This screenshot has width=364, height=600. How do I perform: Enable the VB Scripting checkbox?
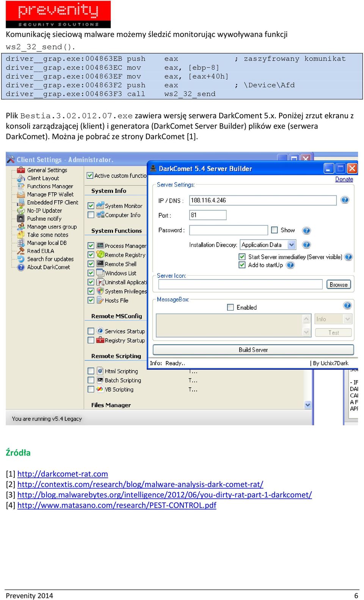91,389
